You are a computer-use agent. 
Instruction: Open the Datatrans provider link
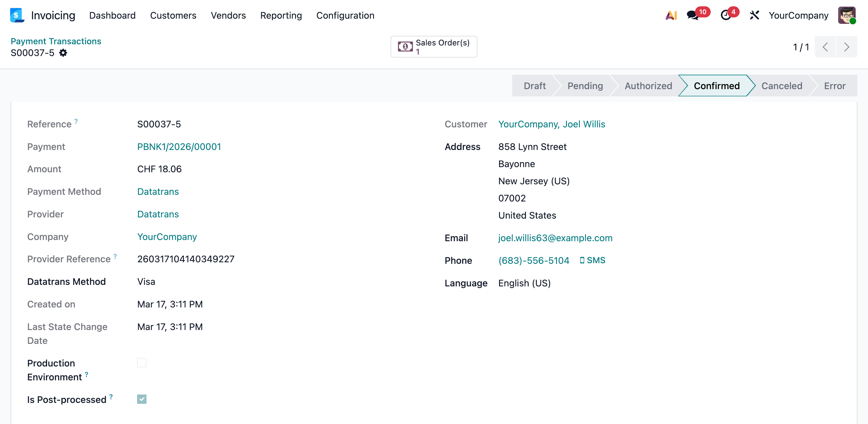pos(158,214)
